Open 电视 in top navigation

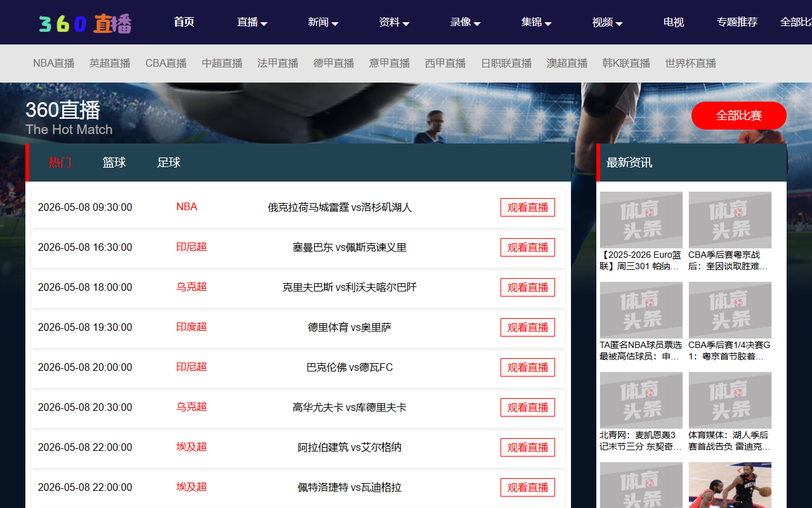click(674, 22)
